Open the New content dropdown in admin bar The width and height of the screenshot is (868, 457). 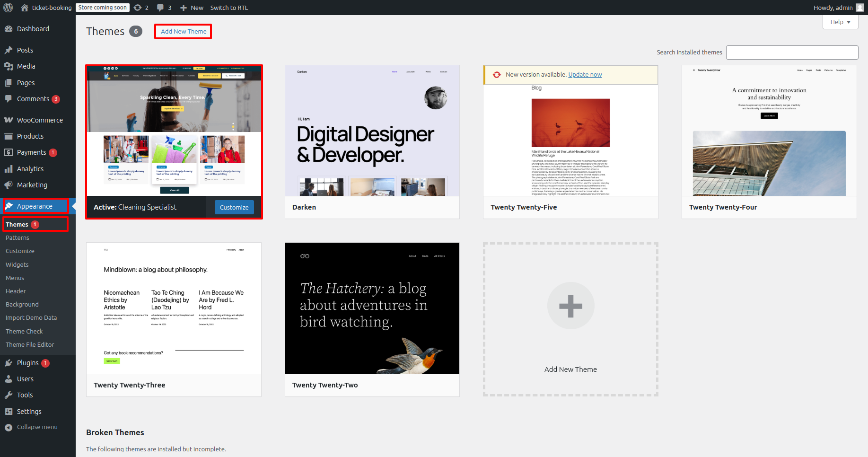click(x=192, y=8)
